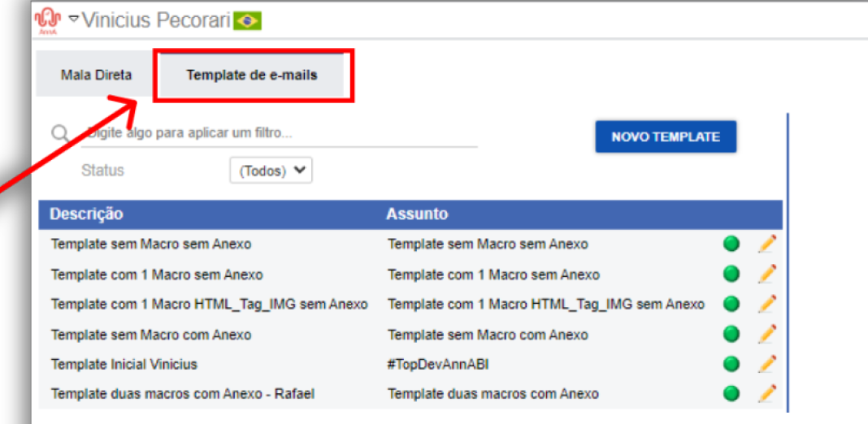Click the search magnifier icon
This screenshot has width=868, height=424.
coord(60,133)
